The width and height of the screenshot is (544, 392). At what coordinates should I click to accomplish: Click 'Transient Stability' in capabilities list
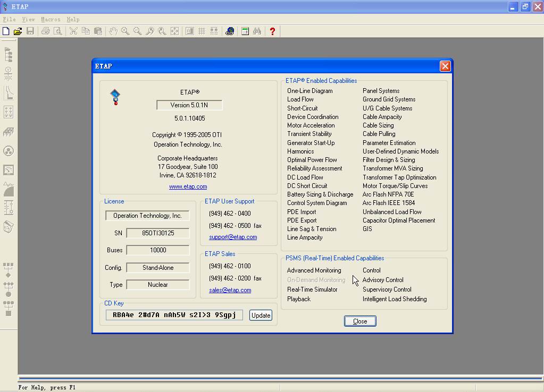pos(309,134)
